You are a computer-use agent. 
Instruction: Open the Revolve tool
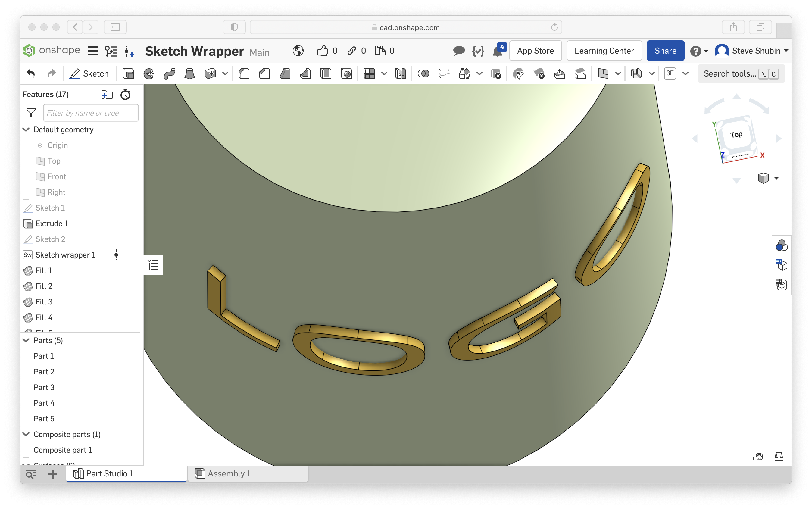pyautogui.click(x=149, y=73)
